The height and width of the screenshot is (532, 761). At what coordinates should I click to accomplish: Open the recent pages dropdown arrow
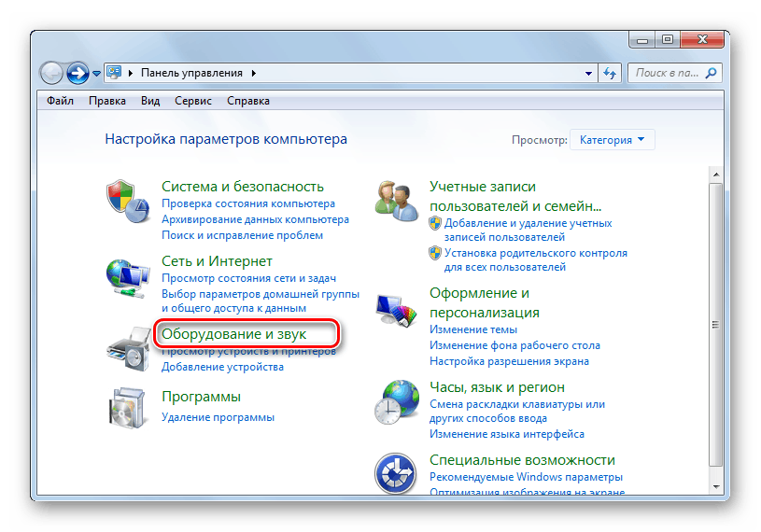click(x=96, y=74)
